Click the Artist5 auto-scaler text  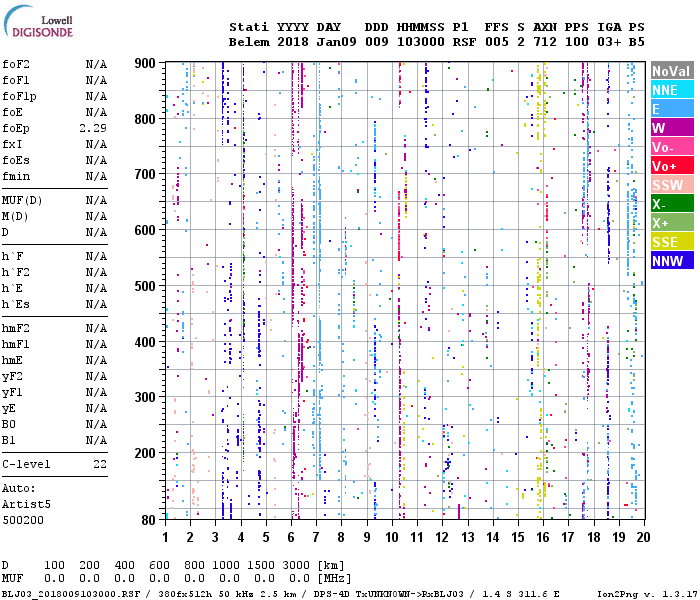click(x=26, y=504)
